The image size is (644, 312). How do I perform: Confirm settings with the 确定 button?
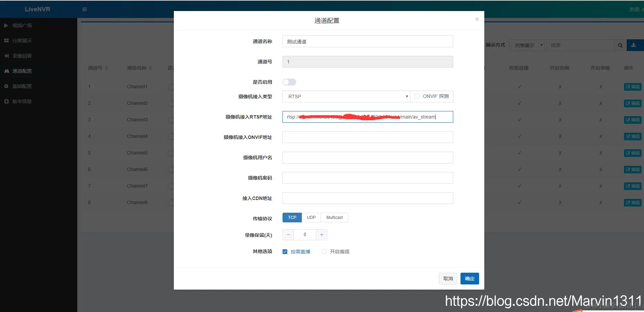(x=469, y=278)
